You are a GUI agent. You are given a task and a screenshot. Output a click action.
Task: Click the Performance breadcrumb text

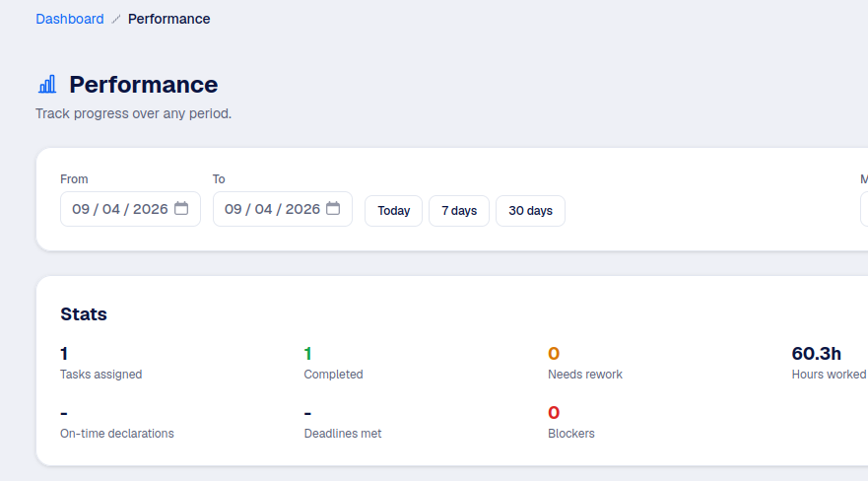pos(168,19)
